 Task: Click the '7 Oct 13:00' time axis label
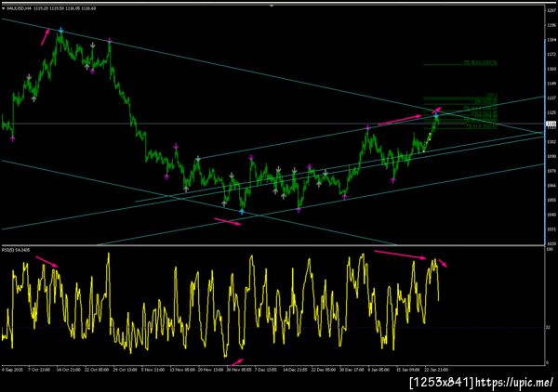pyautogui.click(x=39, y=370)
